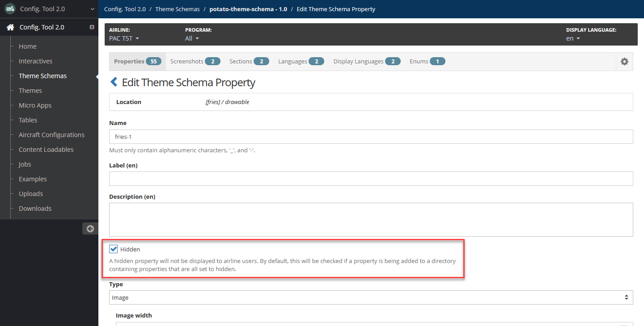Open Downloads in the sidebar
Viewport: 644px width, 326px height.
(35, 209)
